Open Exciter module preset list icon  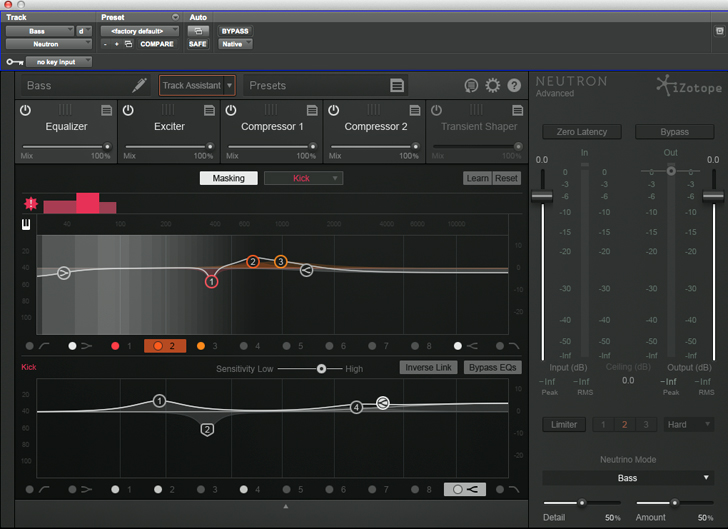pos(209,111)
